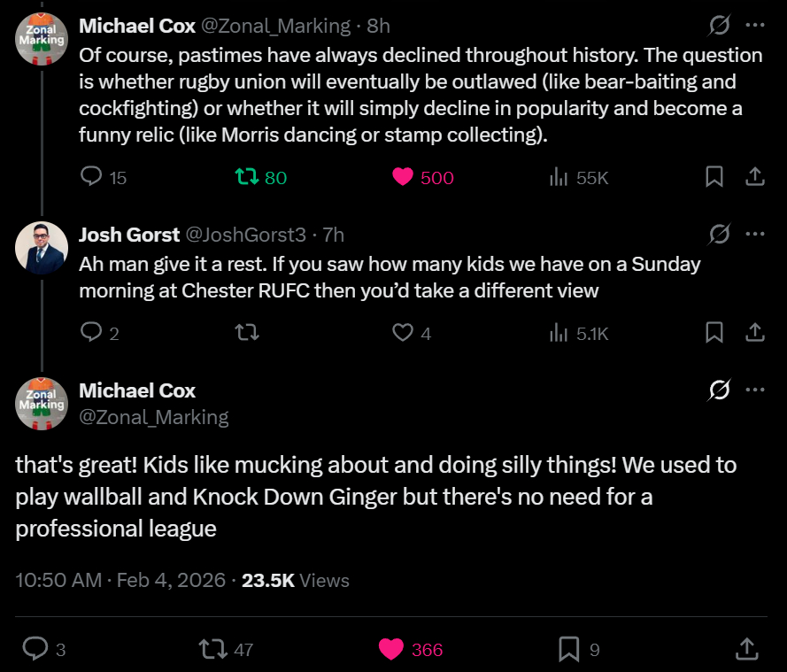This screenshot has width=787, height=672.
Task: Bookmark the first Michael Cox tweet
Action: point(714,177)
